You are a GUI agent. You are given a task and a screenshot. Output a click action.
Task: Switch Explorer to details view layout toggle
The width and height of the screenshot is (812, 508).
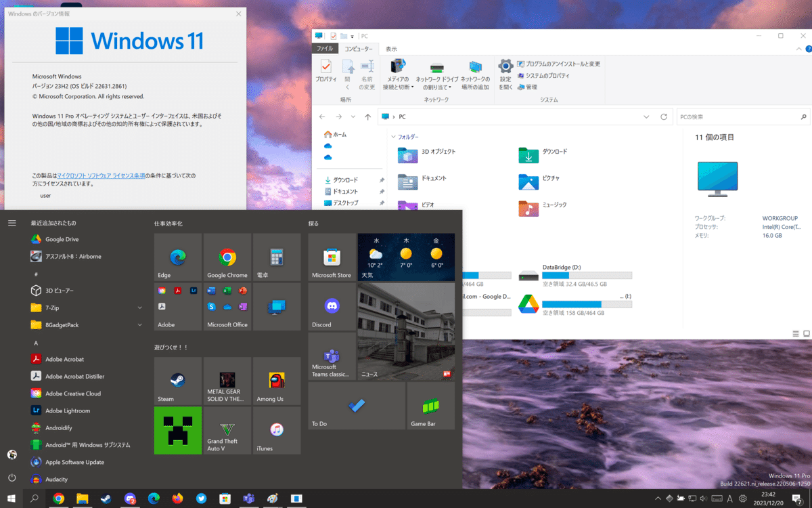pyautogui.click(x=796, y=334)
